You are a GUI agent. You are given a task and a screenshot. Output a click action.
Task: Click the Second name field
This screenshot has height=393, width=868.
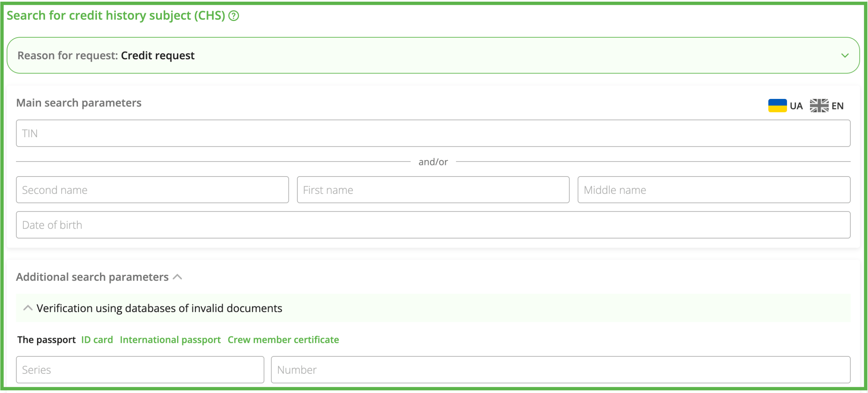152,190
